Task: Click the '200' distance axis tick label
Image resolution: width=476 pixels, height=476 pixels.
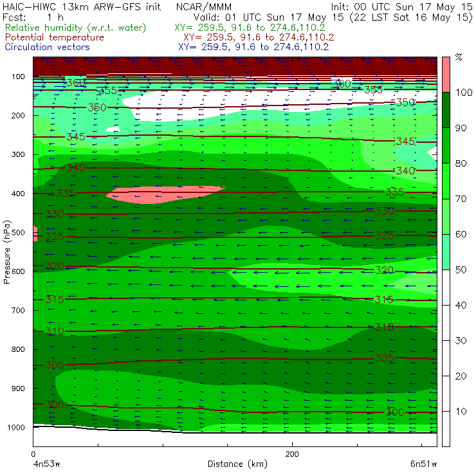Action: 292,454
